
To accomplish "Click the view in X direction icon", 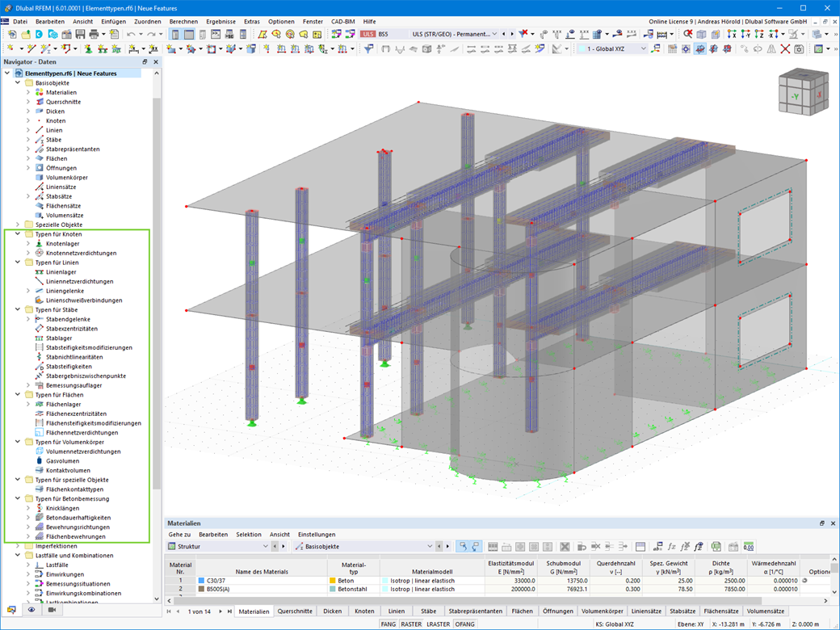I will [732, 34].
